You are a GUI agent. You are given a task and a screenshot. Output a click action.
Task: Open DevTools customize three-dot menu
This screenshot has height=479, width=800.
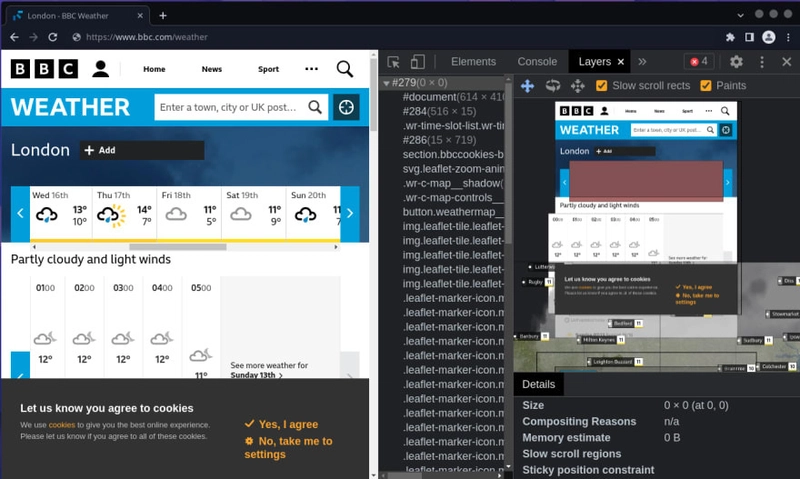click(762, 62)
